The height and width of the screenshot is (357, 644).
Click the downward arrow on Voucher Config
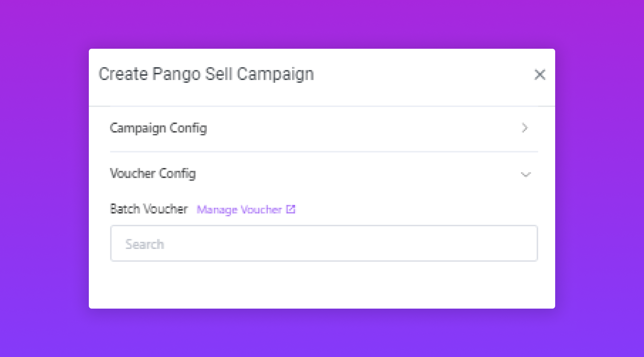click(x=525, y=174)
